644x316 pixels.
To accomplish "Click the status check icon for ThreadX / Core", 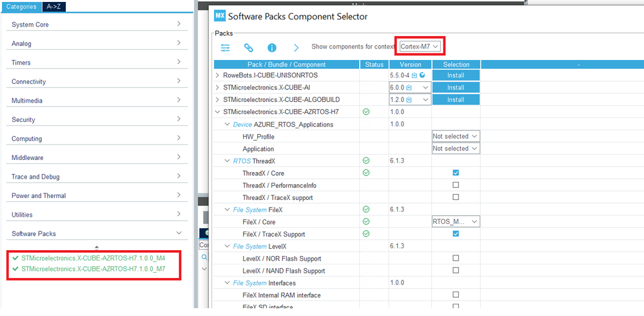I will coord(366,173).
